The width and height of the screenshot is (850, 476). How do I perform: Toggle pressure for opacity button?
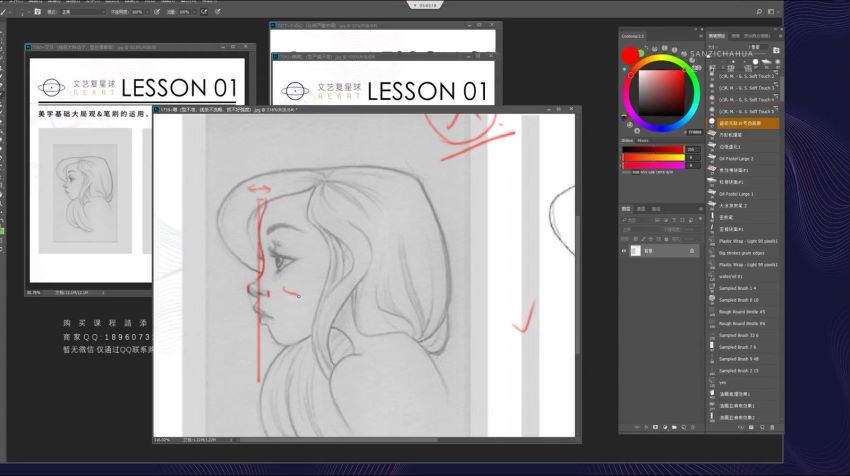157,12
